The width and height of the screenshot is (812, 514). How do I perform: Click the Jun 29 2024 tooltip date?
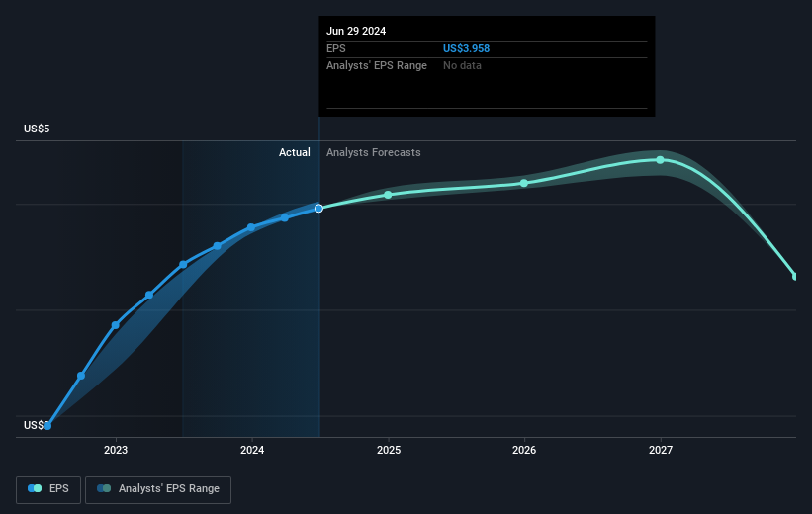coord(356,31)
